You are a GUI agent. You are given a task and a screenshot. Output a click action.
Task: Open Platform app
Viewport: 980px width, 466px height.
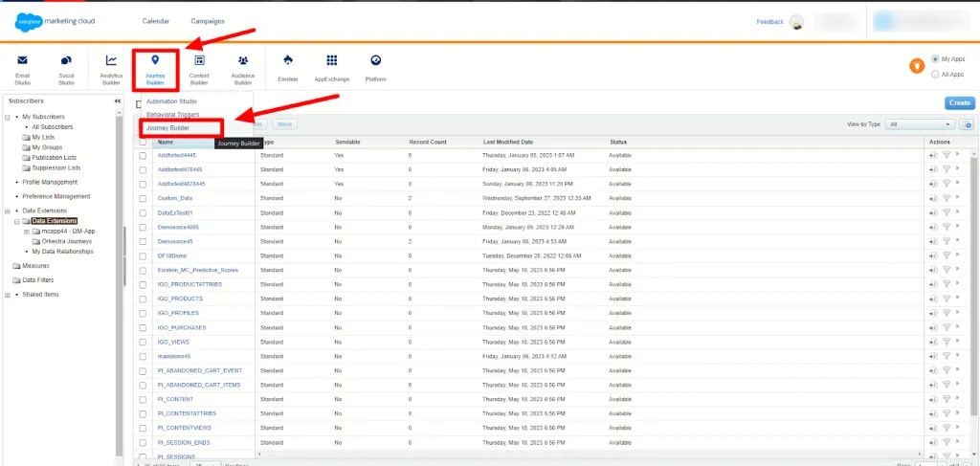pyautogui.click(x=375, y=69)
